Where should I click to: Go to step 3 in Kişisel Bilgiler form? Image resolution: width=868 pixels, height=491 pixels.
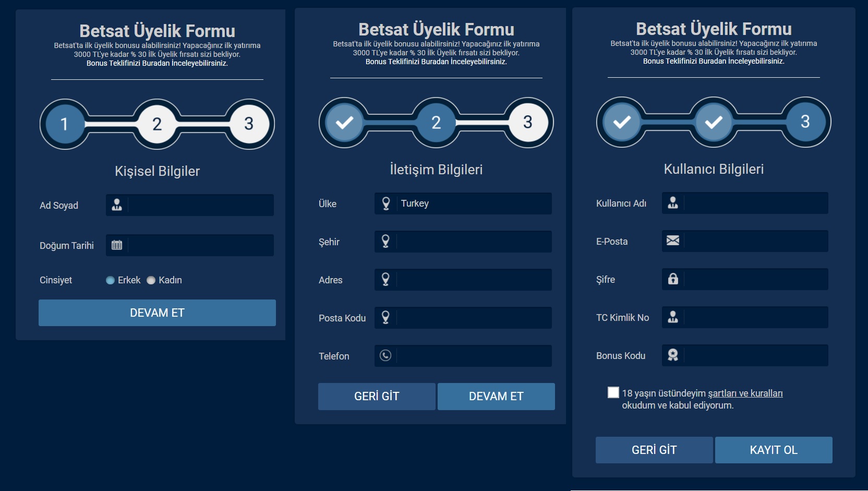click(x=249, y=124)
